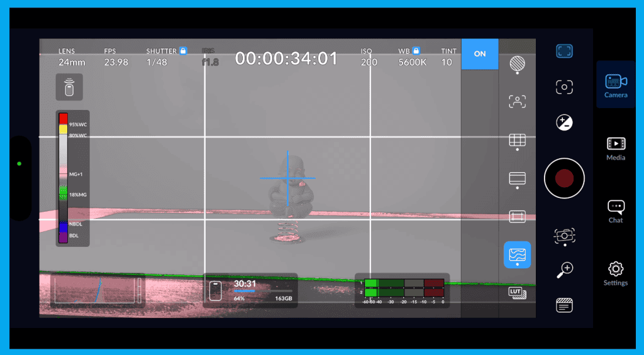Click the LUT display icon
644x355 pixels.
517,293
